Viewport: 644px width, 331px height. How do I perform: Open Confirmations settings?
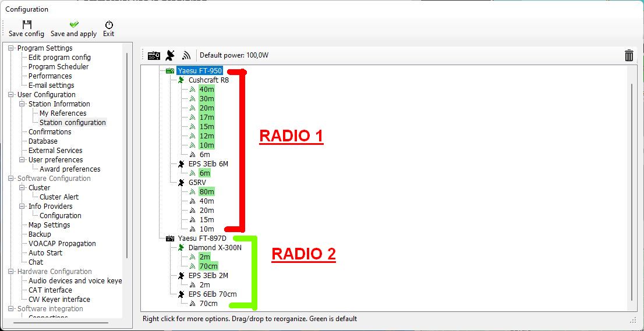[49, 131]
